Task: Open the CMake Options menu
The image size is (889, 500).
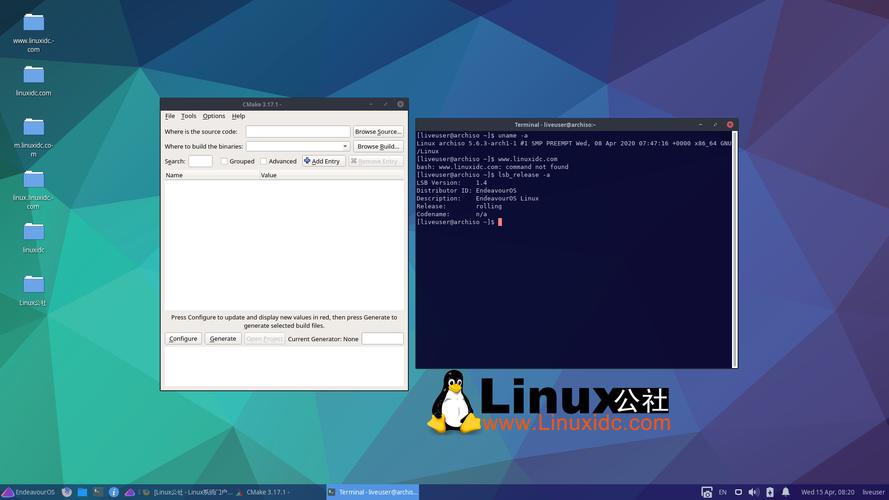Action: pos(214,116)
